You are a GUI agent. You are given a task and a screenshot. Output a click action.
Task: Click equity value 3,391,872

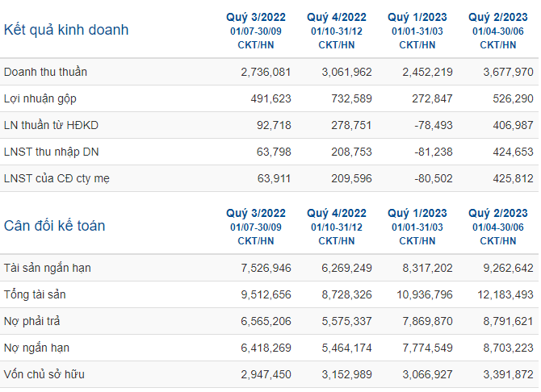508,374
